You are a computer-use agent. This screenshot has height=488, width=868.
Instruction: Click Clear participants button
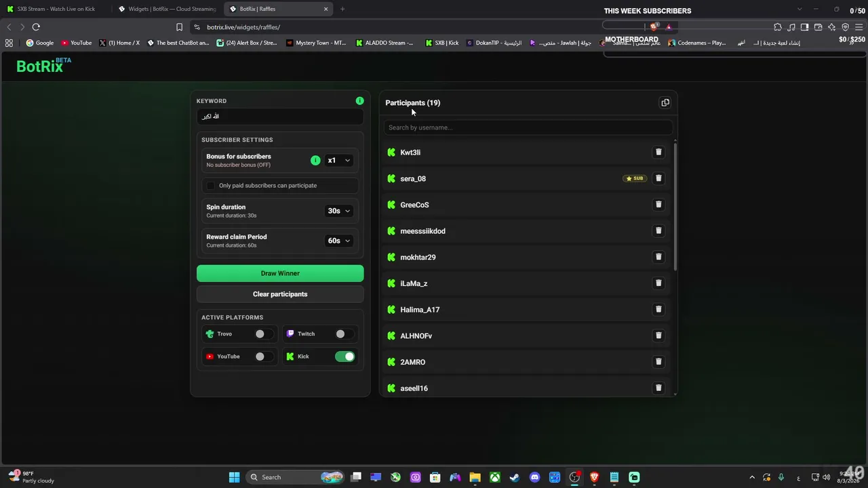280,294
